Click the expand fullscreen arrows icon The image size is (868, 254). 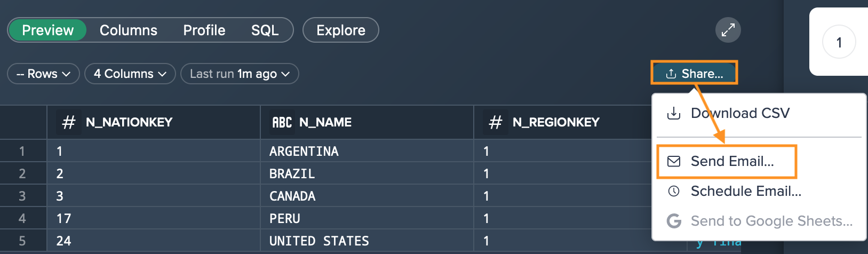(x=728, y=30)
